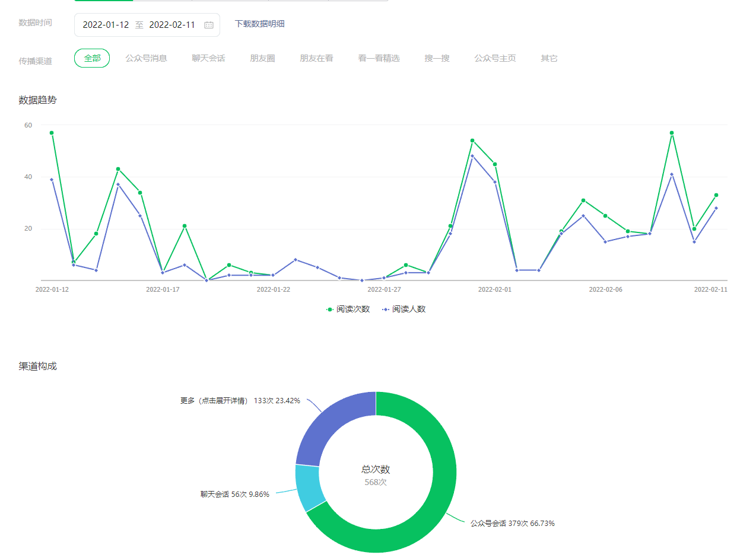Set start date 2022-01-12 field
This screenshot has width=756, height=555.
point(106,25)
